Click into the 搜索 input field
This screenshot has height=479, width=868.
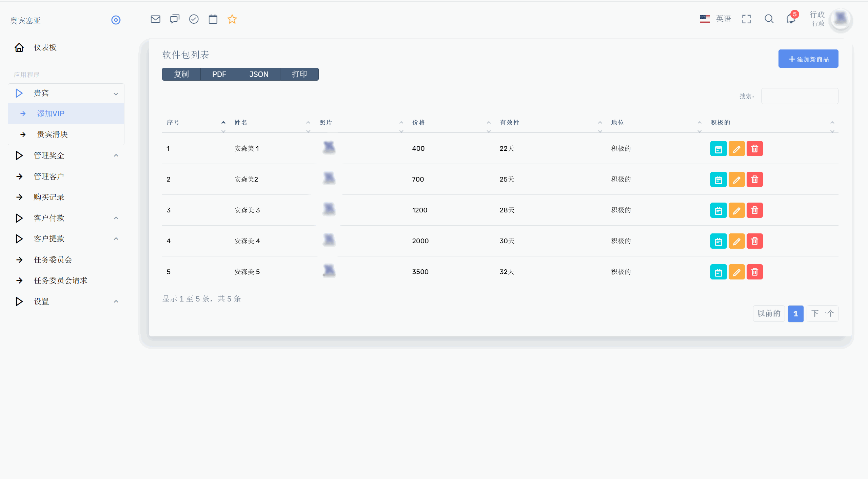coord(800,96)
